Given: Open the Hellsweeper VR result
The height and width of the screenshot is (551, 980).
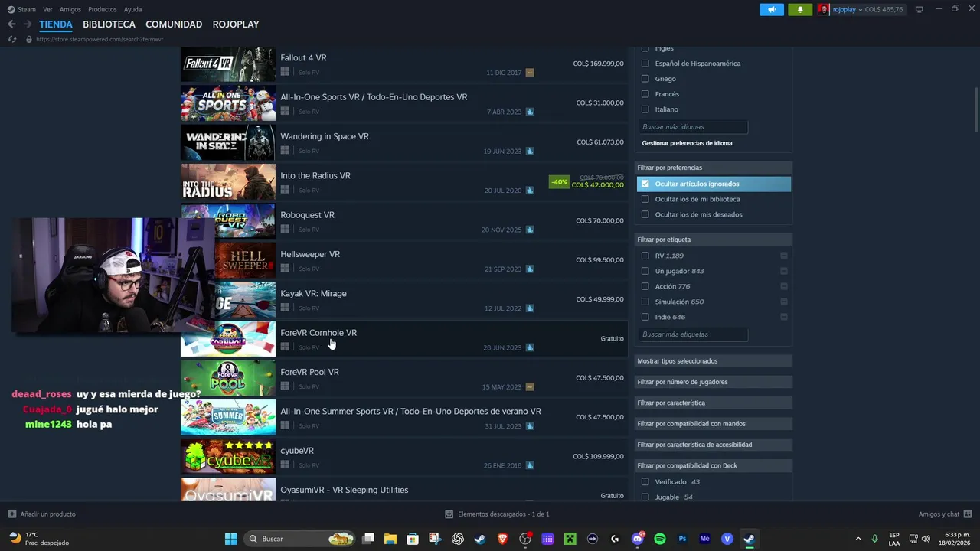Looking at the screenshot, I should click(403, 260).
